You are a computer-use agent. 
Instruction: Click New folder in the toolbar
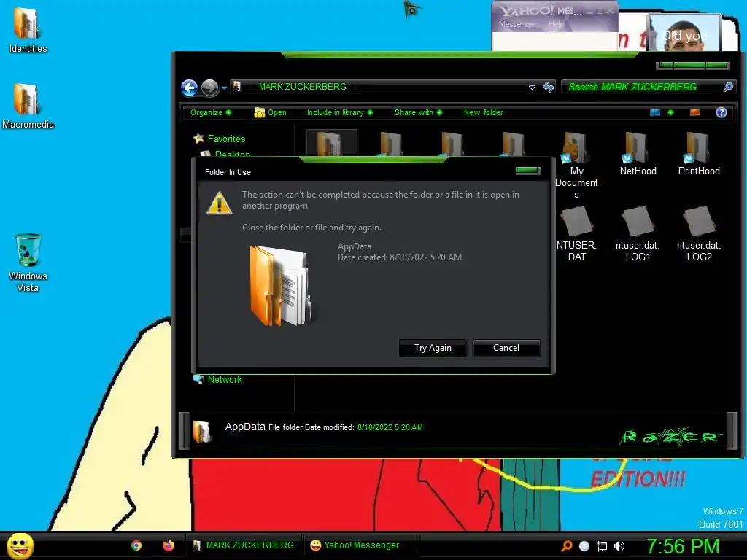pos(483,112)
